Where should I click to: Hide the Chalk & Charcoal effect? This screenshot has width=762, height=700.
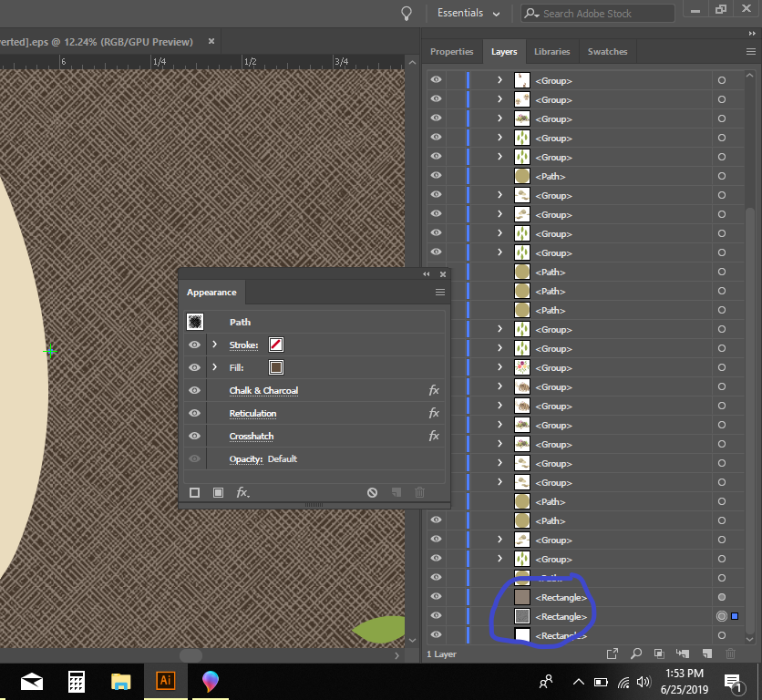194,390
